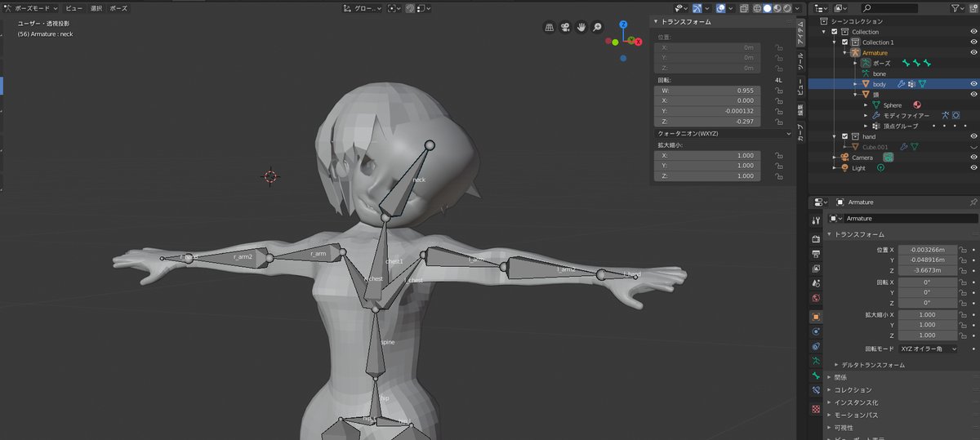Toggle viewport gizmo display button
The image size is (980, 440).
pyautogui.click(x=697, y=8)
